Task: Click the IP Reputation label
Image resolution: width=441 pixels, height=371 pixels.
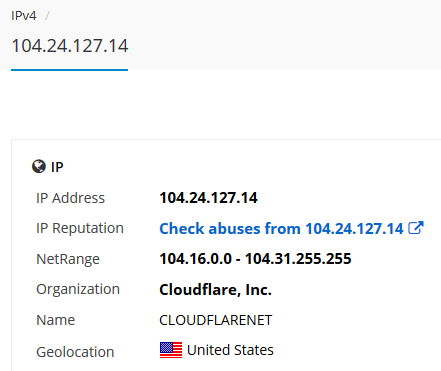Action: click(x=80, y=229)
